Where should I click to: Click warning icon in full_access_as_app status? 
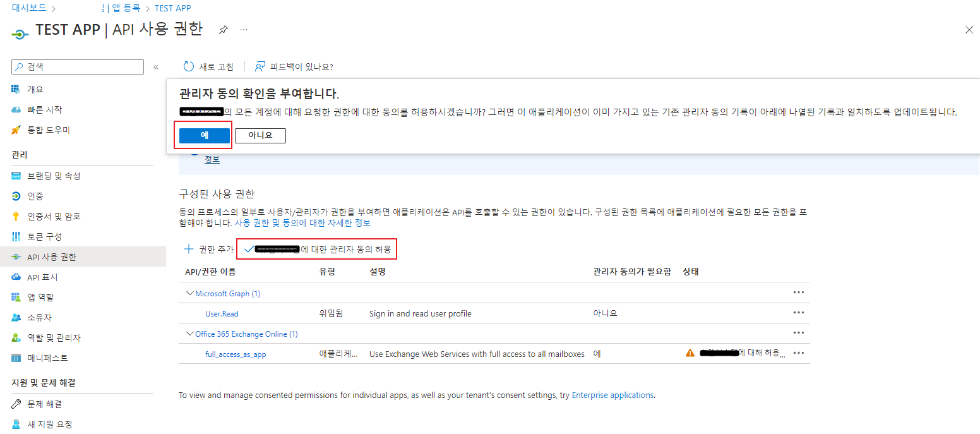pyautogui.click(x=690, y=353)
